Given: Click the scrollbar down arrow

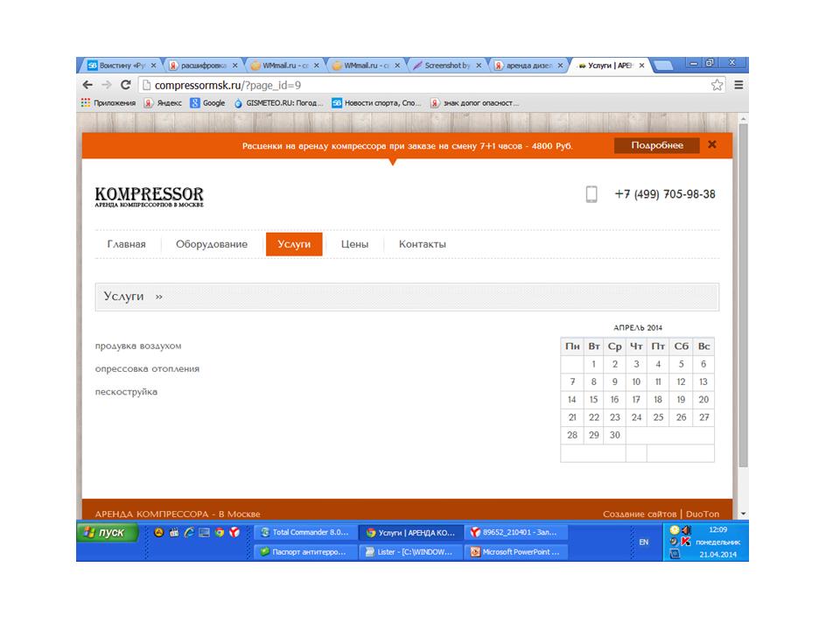Looking at the screenshot, I should pyautogui.click(x=743, y=514).
